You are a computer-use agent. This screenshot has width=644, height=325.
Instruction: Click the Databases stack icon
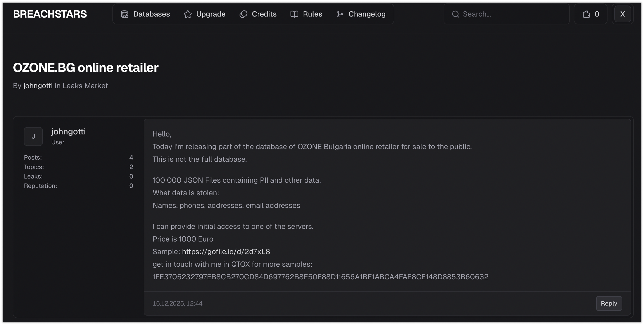click(124, 14)
